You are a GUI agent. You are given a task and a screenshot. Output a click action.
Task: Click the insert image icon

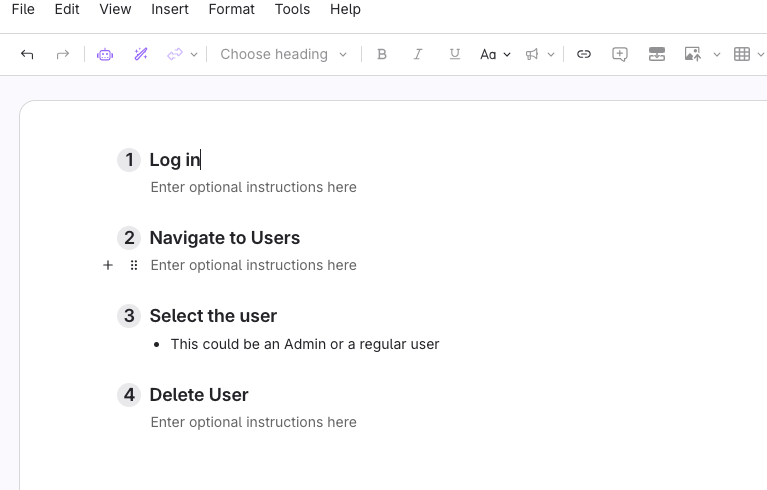point(692,55)
